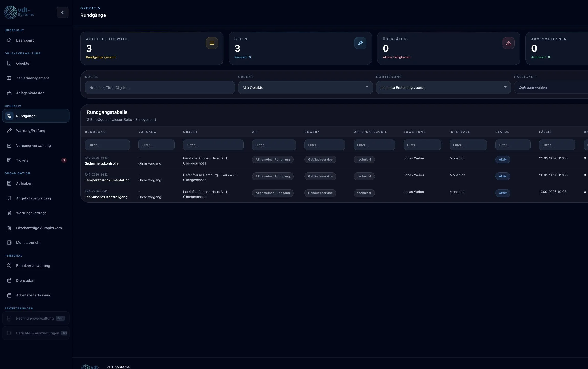Image resolution: width=588 pixels, height=369 pixels.
Task: Click the Intervall column filter field
Action: [468, 145]
